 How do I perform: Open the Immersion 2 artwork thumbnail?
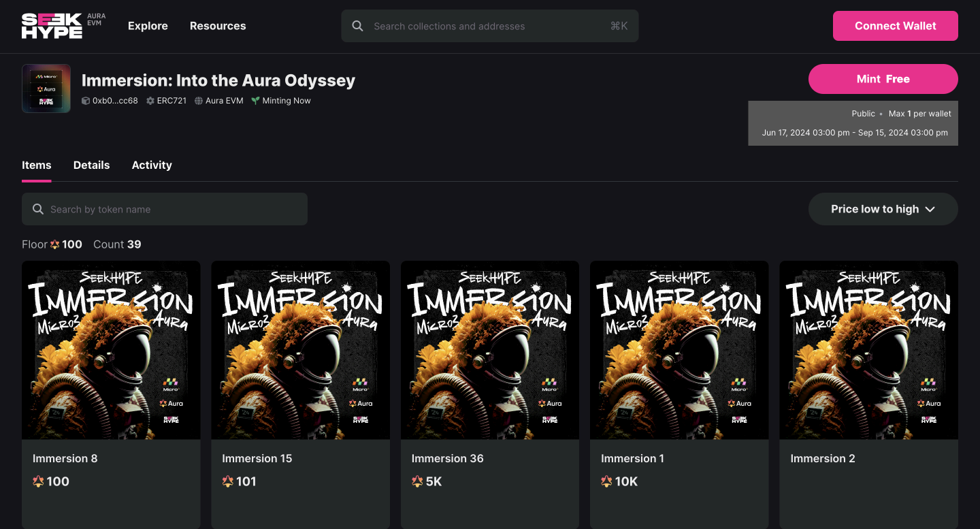(x=869, y=350)
